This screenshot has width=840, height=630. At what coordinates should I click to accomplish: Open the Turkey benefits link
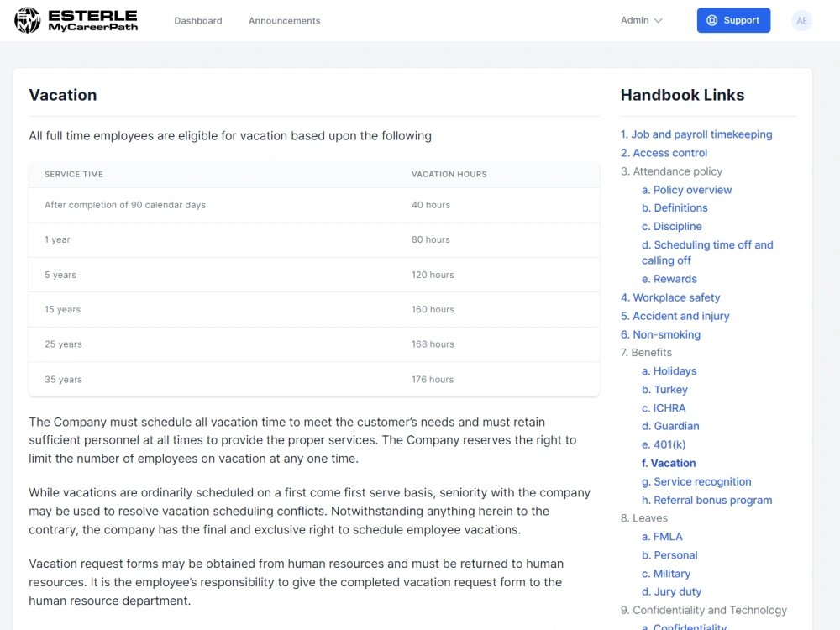coord(664,390)
